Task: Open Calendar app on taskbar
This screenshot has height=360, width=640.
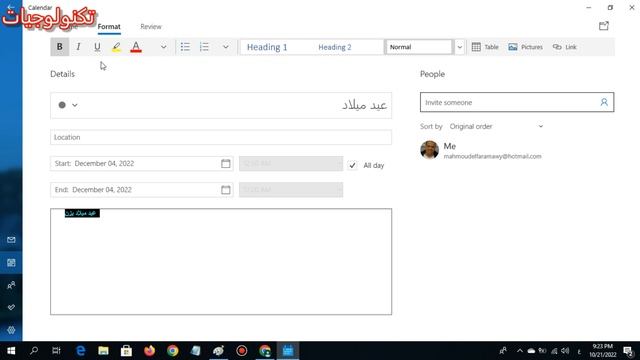Action: tap(288, 351)
